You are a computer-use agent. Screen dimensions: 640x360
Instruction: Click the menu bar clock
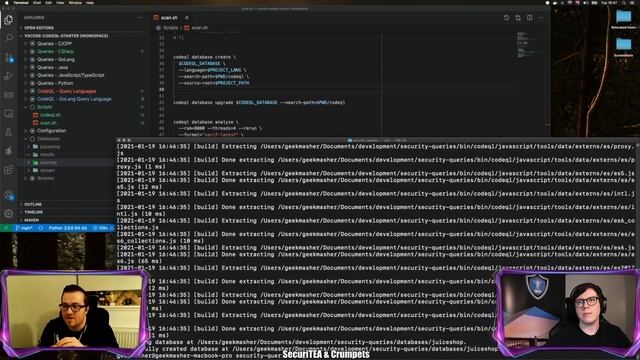609,2
